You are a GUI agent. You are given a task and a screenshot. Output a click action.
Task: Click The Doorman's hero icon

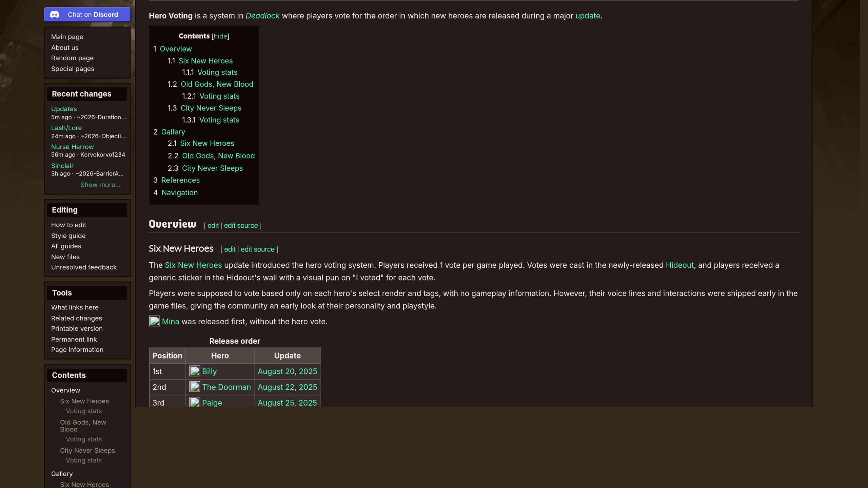click(x=195, y=387)
